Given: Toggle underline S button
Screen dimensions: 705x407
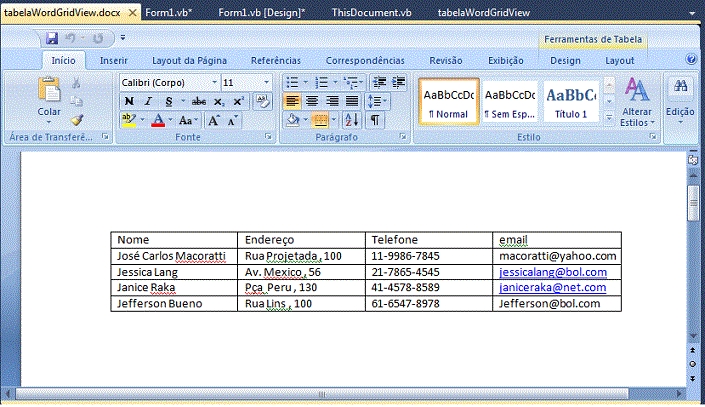Looking at the screenshot, I should (x=169, y=102).
